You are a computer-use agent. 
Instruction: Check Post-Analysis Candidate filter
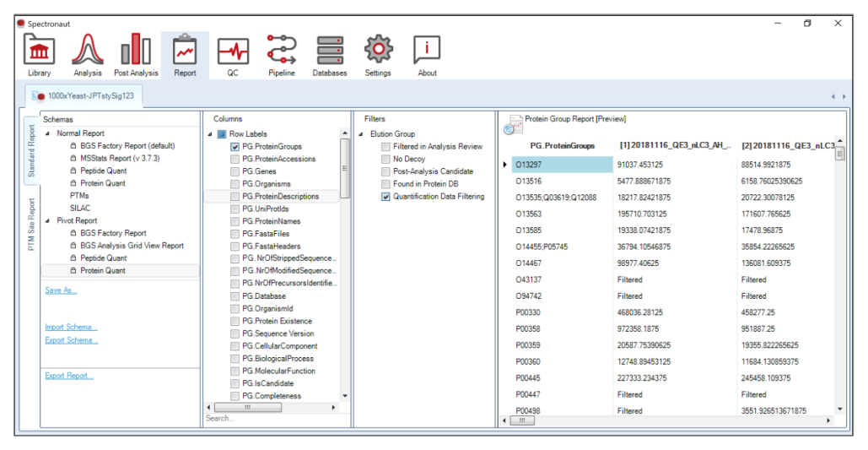click(385, 171)
